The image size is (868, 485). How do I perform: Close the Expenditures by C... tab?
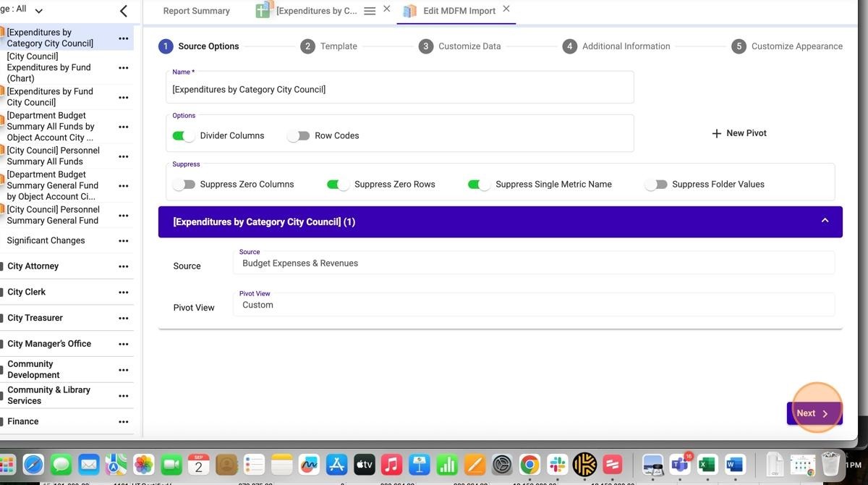pyautogui.click(x=386, y=9)
